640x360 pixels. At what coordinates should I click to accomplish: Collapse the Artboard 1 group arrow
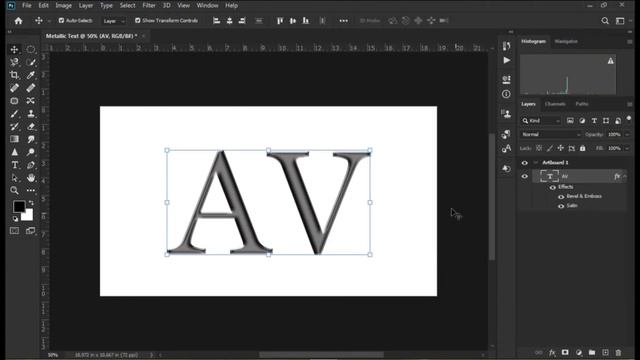[536, 163]
